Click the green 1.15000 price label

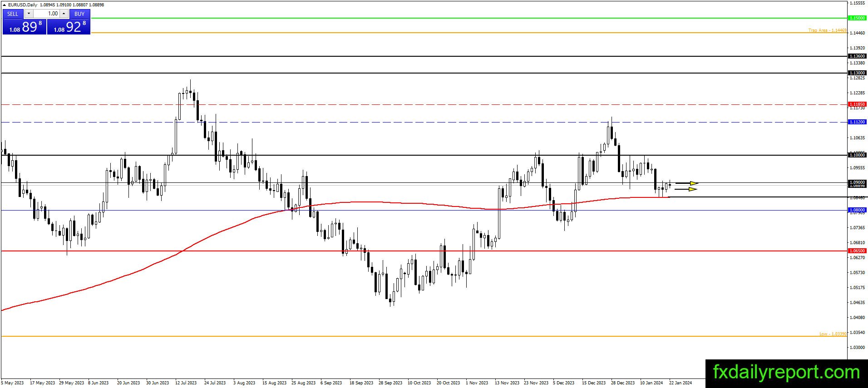tap(857, 18)
